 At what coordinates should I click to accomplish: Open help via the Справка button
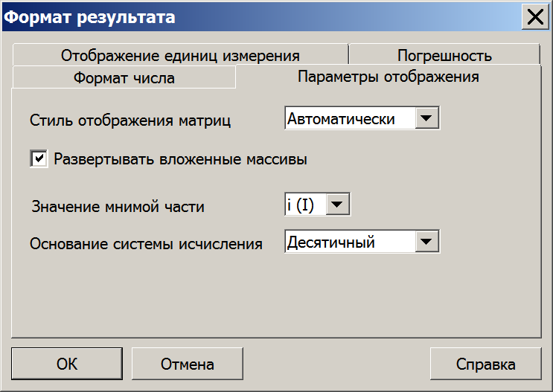pos(485,364)
